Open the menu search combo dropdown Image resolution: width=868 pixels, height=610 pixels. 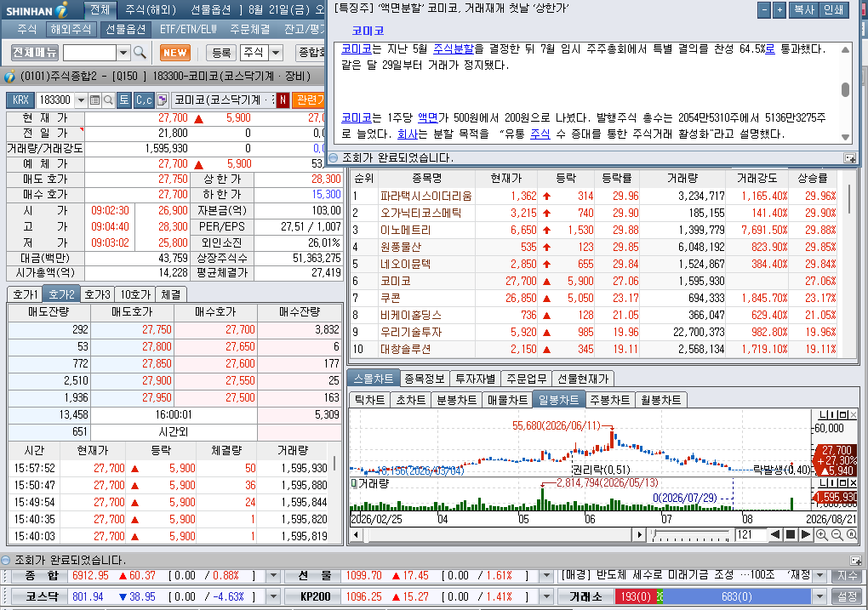pyautogui.click(x=123, y=53)
